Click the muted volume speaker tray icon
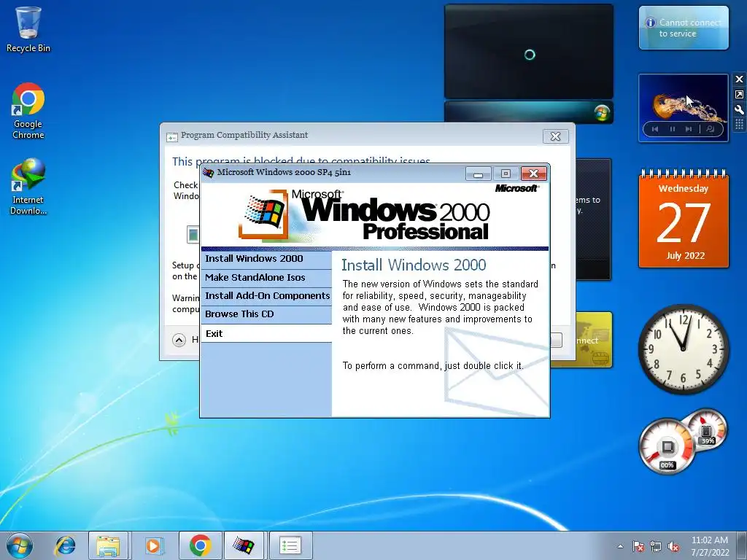The image size is (747, 560). pyautogui.click(x=673, y=547)
